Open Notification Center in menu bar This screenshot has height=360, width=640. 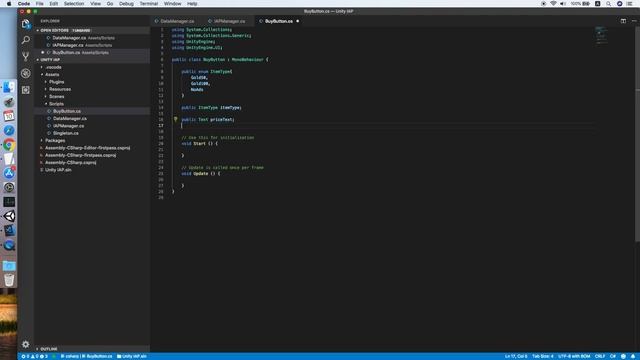coord(630,4)
